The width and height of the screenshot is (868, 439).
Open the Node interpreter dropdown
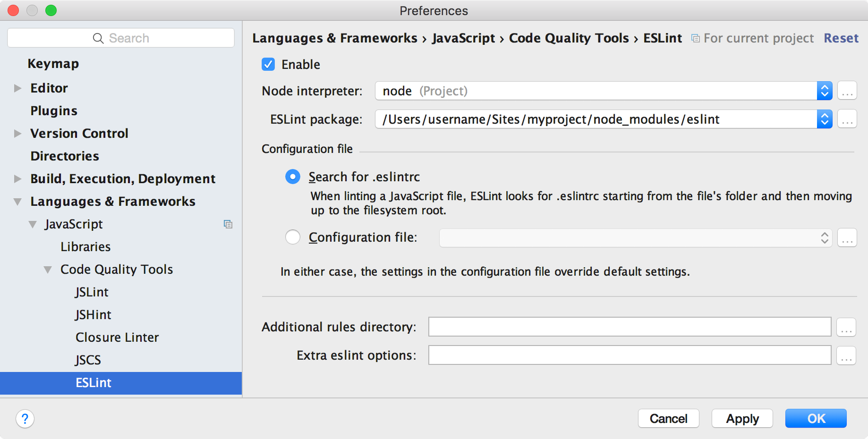(825, 91)
